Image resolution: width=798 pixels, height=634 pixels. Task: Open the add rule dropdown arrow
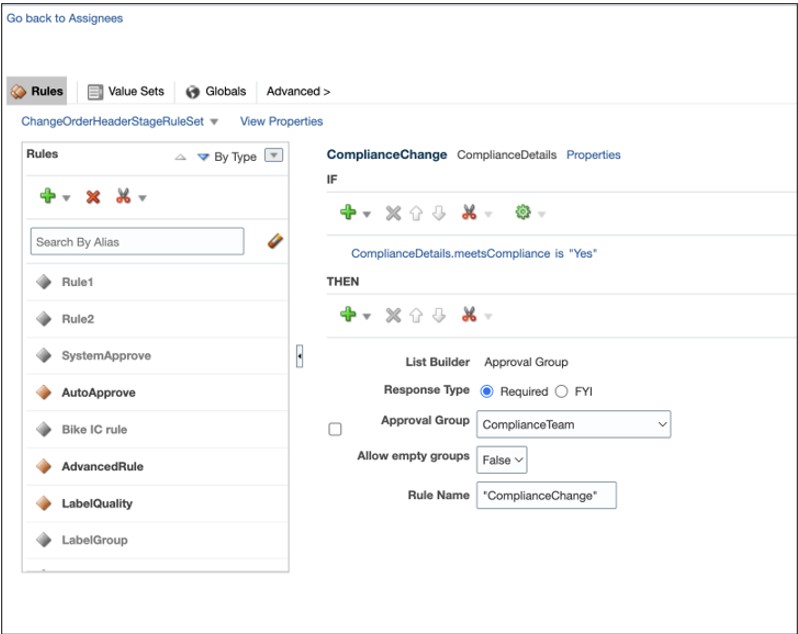point(66,198)
